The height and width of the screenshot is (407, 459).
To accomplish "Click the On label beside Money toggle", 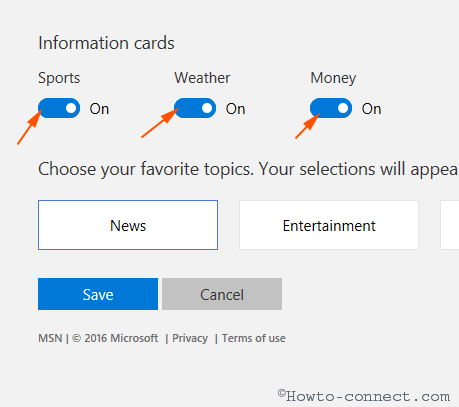I will (x=371, y=109).
